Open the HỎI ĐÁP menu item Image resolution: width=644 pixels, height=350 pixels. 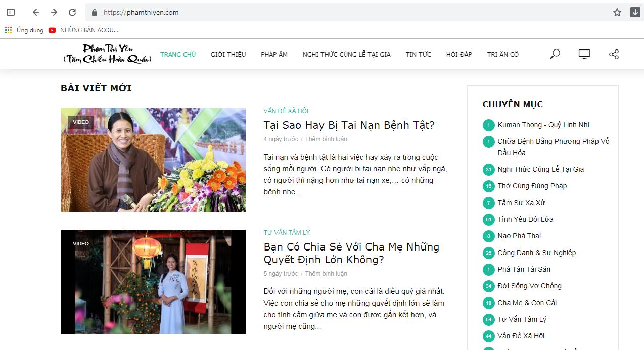tap(459, 54)
